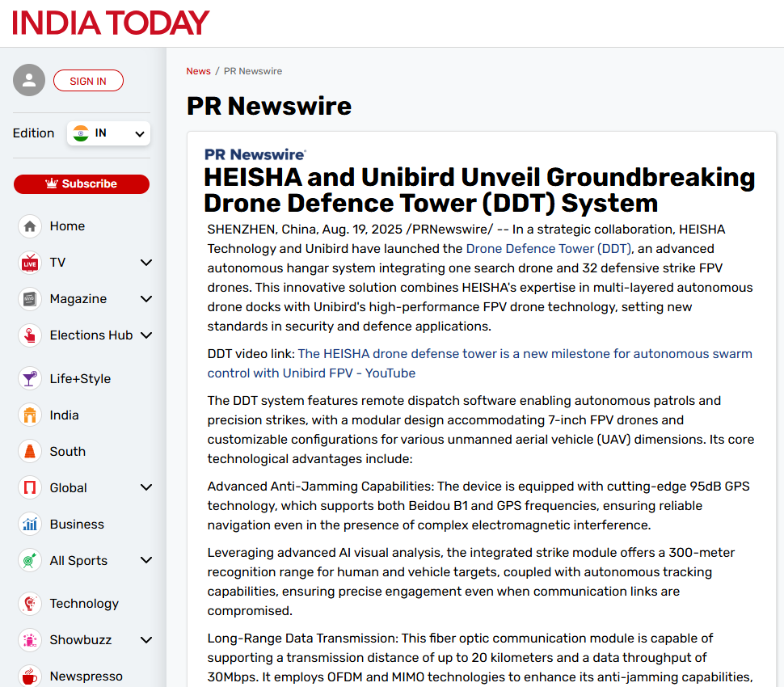784x687 pixels.
Task: Click the Elections Hub icon
Action: (x=30, y=335)
